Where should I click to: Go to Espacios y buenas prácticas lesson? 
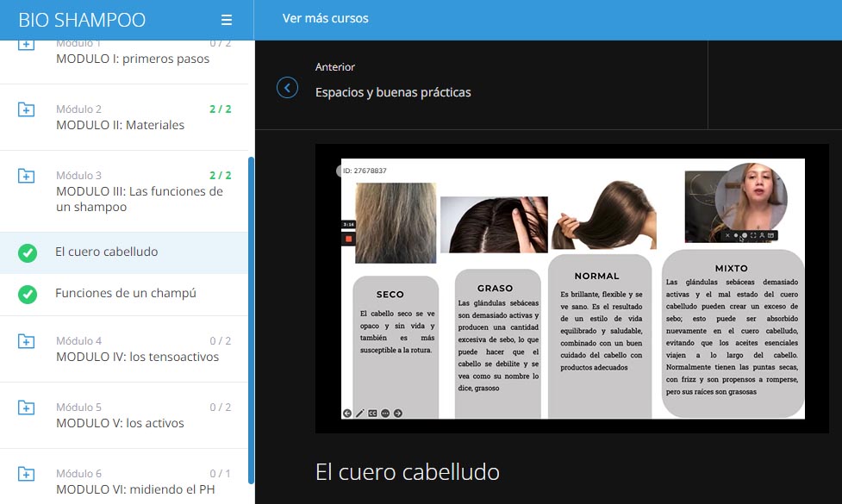coord(393,92)
